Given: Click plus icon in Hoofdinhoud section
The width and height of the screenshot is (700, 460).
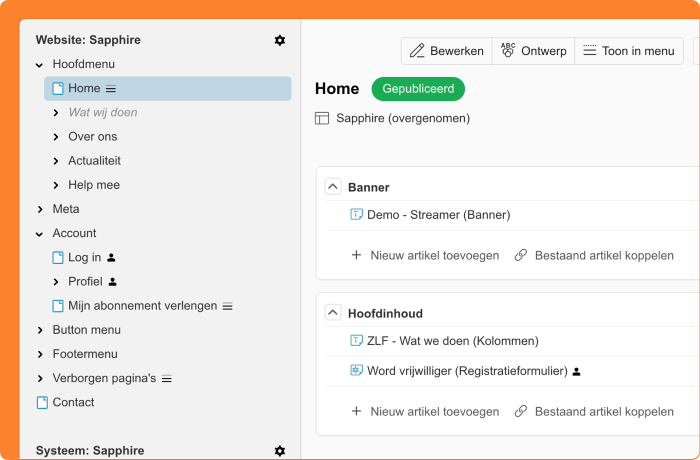Looking at the screenshot, I should (356, 411).
